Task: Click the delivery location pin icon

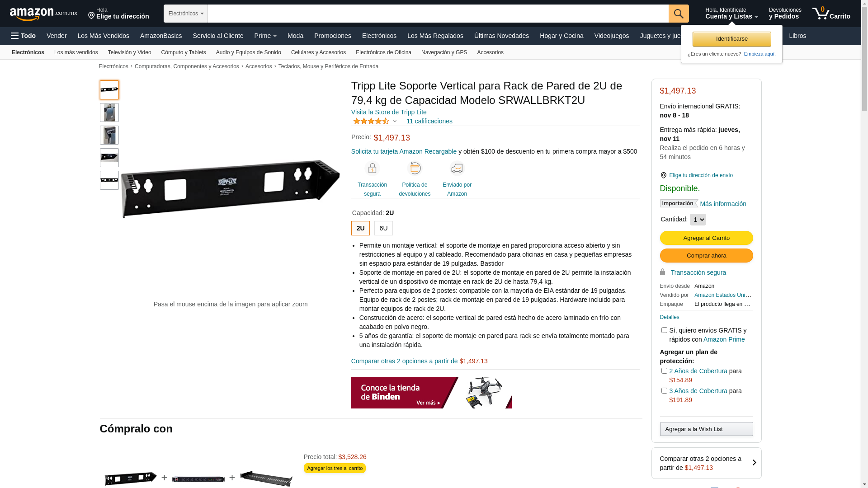Action: coord(663,175)
